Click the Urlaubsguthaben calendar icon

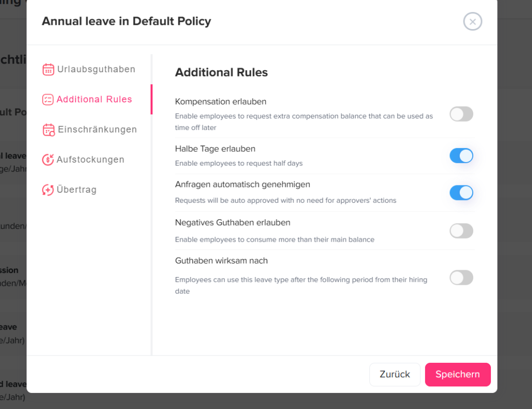tap(48, 70)
